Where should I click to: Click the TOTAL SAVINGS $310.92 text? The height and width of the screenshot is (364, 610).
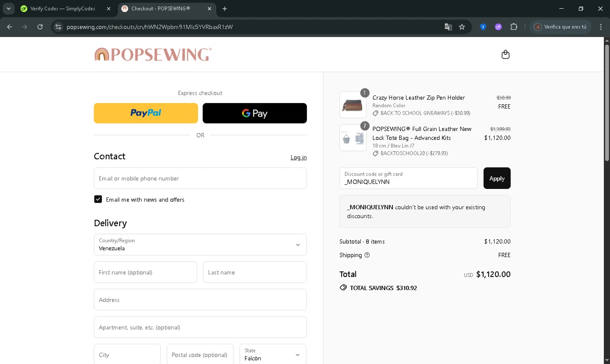[x=383, y=288]
